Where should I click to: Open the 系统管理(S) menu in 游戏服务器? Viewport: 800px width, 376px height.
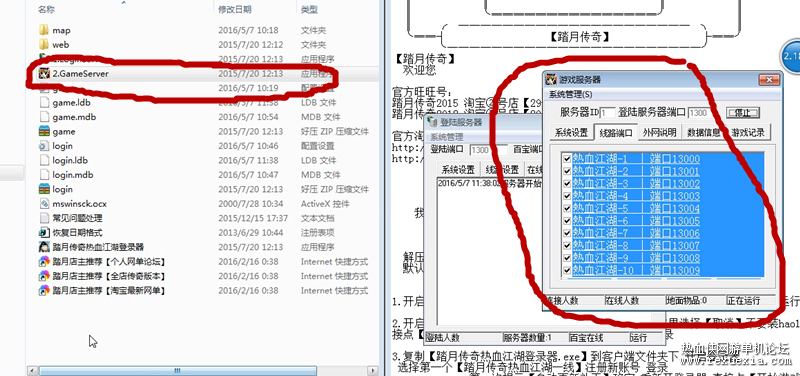pos(570,94)
